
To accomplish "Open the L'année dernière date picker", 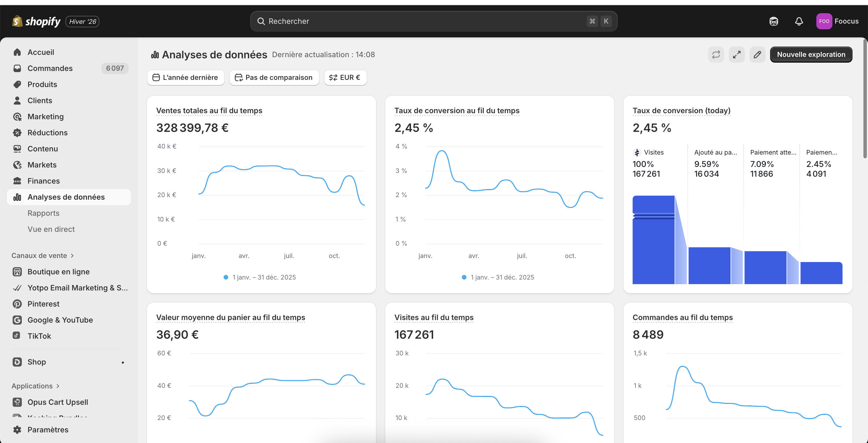I will (x=186, y=78).
